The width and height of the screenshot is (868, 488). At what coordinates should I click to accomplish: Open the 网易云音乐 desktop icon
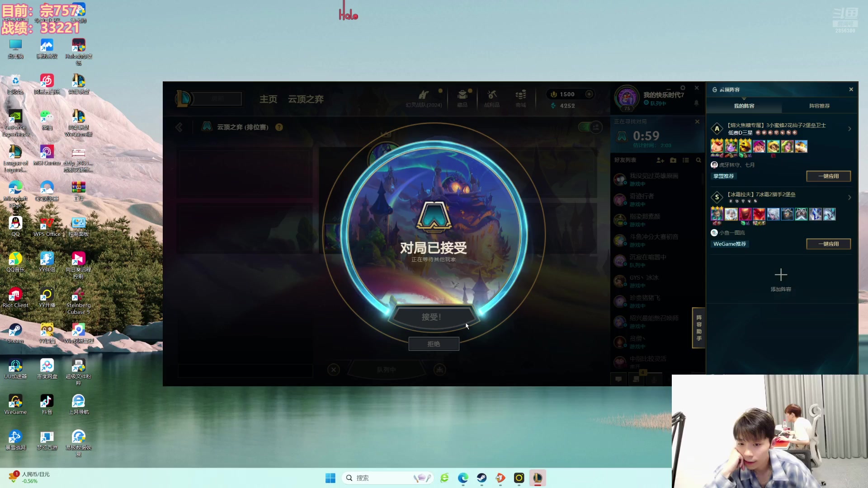coord(47,84)
